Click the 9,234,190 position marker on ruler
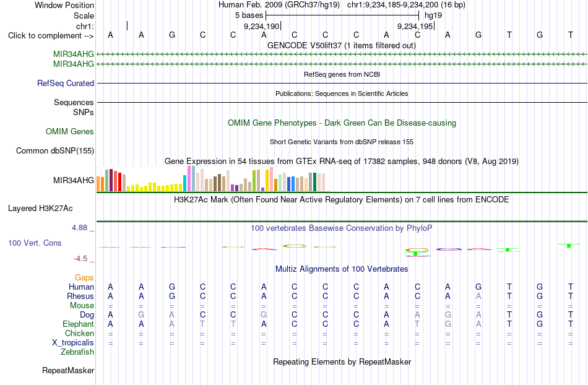Image resolution: width=588 pixels, height=385 pixels. [x=262, y=26]
